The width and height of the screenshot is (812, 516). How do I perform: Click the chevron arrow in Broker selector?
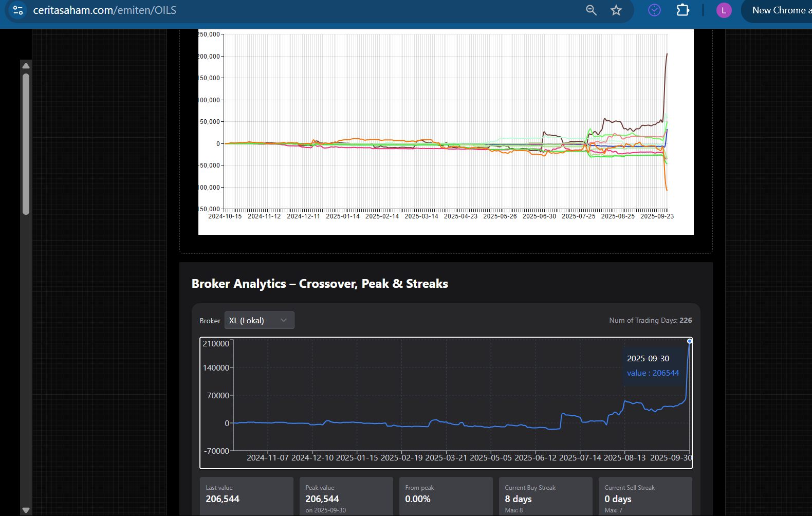tap(284, 320)
